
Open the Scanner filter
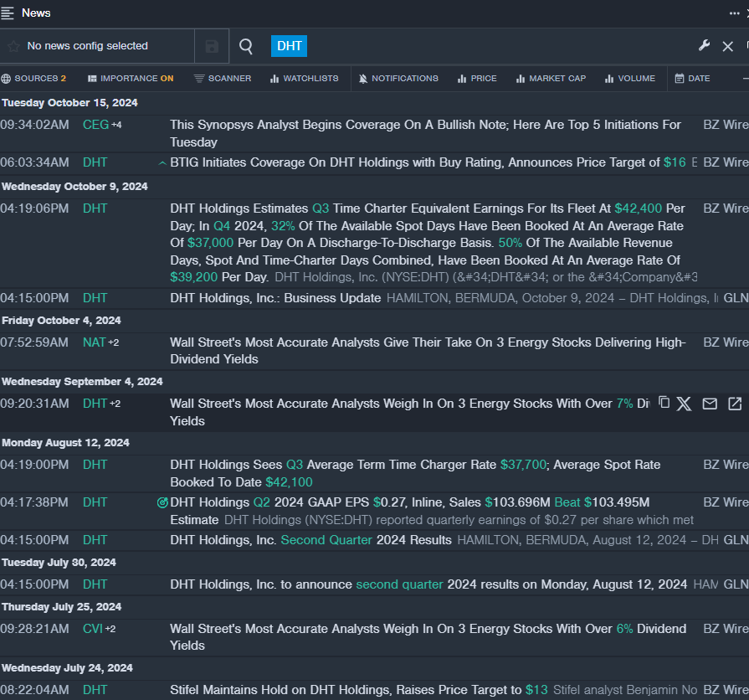pos(223,79)
